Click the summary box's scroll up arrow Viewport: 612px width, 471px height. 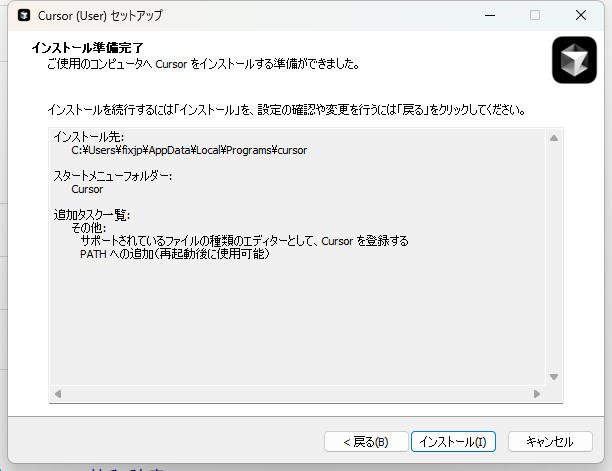tap(554, 138)
